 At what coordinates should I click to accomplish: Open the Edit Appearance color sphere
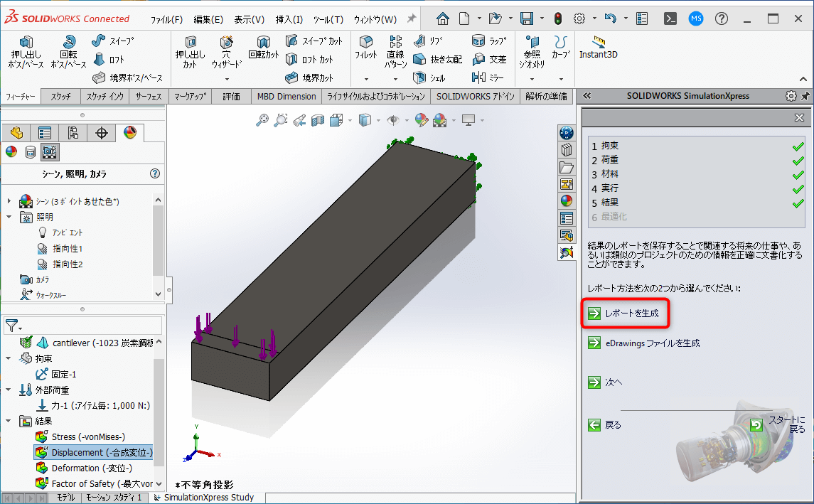click(x=420, y=119)
